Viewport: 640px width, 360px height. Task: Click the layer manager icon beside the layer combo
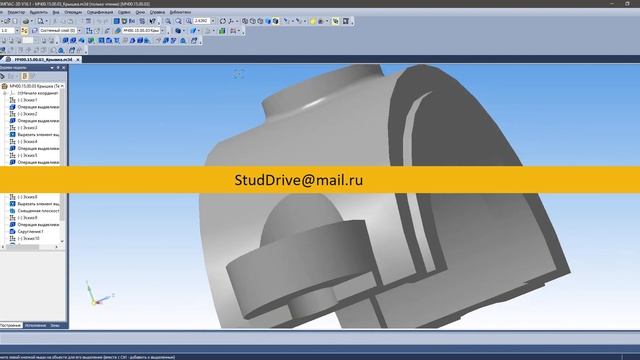tap(34, 31)
